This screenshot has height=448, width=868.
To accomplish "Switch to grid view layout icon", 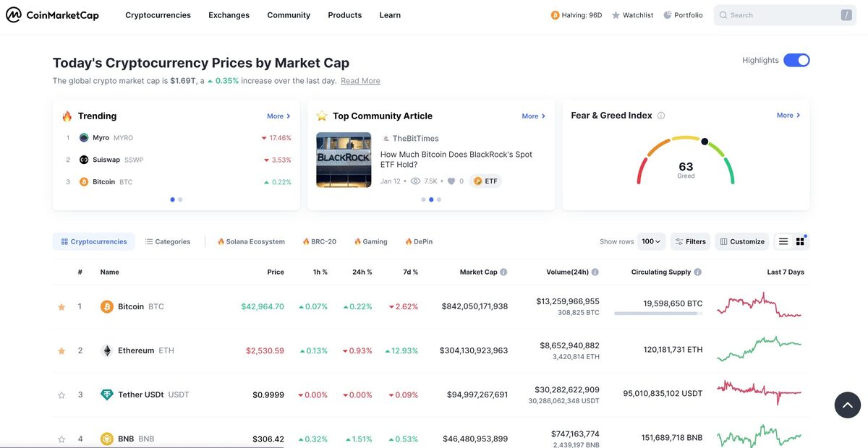I will [x=800, y=241].
